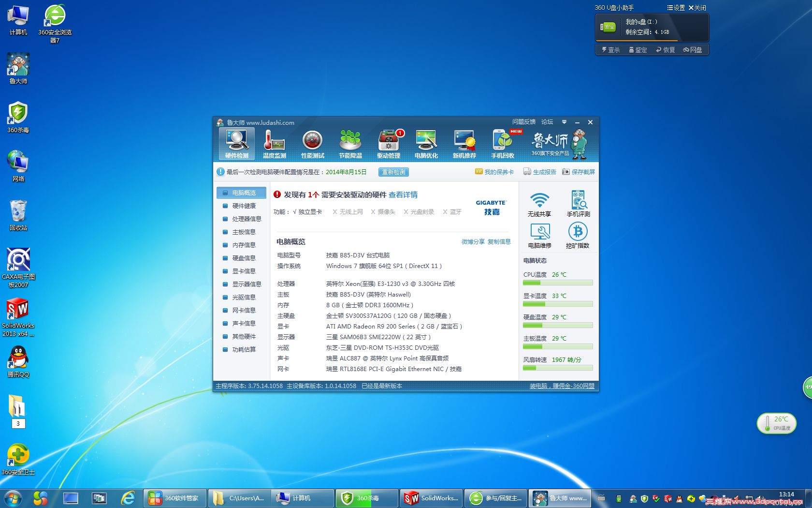This screenshot has height=508, width=812.
Task: Expand the title bar dropdown menu arrow
Action: [564, 122]
